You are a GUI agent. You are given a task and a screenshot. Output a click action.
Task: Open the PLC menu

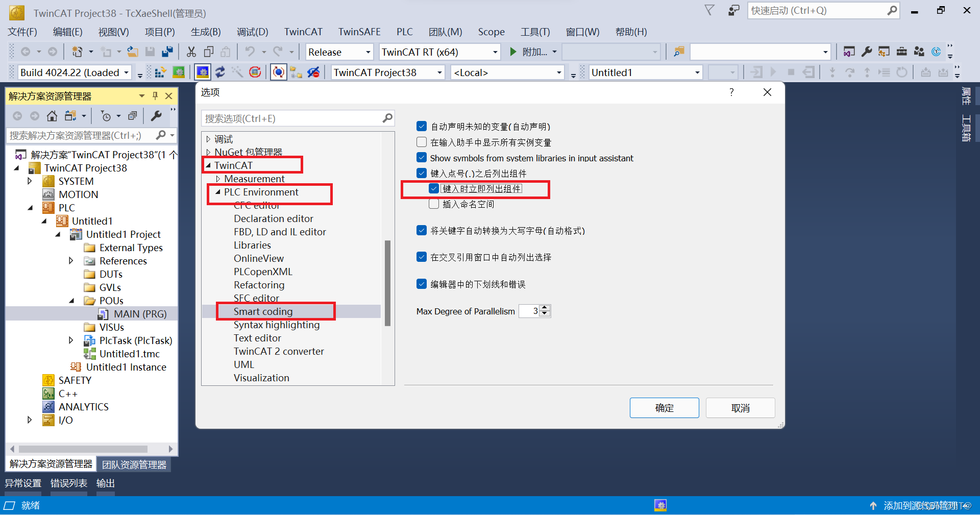(x=404, y=32)
